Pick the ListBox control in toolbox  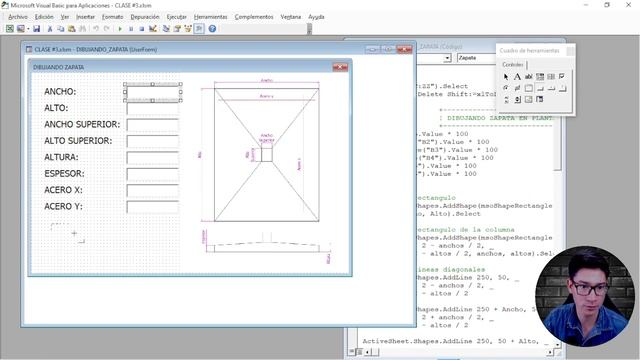(x=551, y=76)
